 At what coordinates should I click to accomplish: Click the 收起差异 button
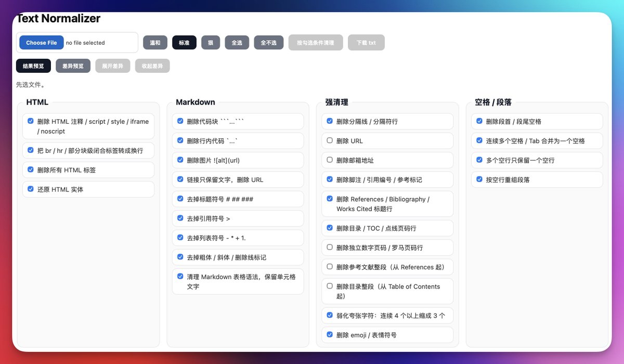(x=152, y=66)
